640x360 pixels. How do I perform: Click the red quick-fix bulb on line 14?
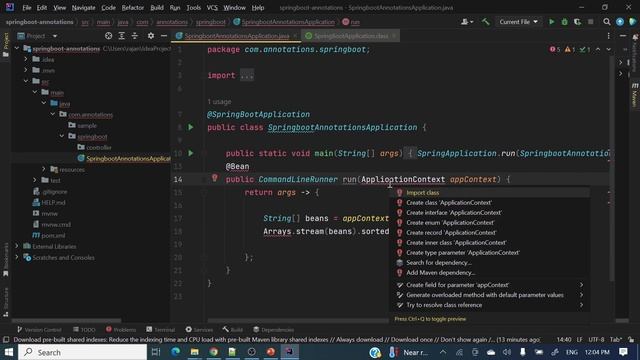[215, 178]
